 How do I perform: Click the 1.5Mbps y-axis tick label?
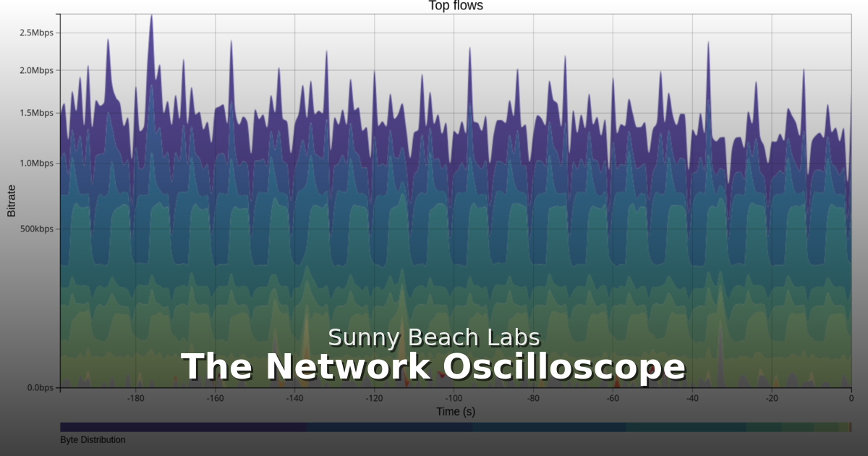(37, 113)
